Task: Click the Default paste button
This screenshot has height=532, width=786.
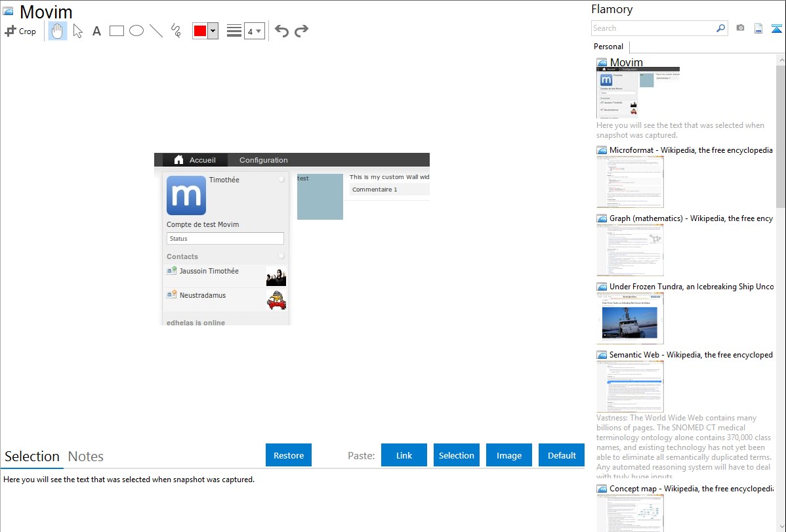Action: 562,455
